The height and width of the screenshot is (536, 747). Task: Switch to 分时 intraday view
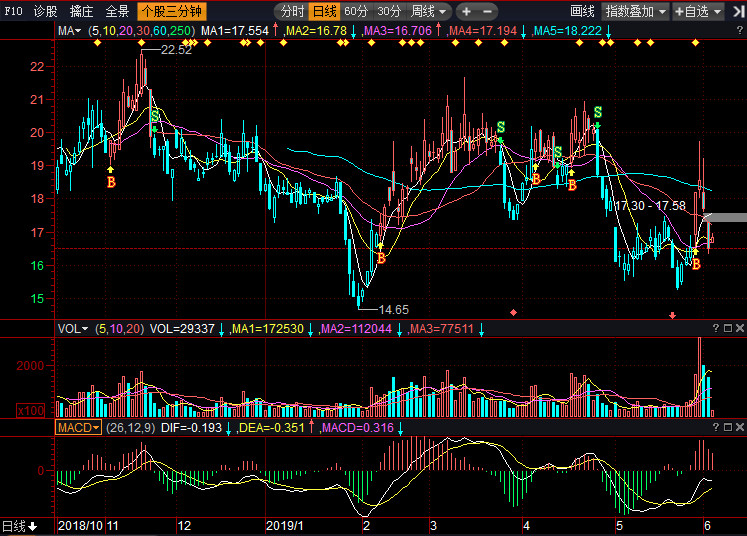coord(291,11)
